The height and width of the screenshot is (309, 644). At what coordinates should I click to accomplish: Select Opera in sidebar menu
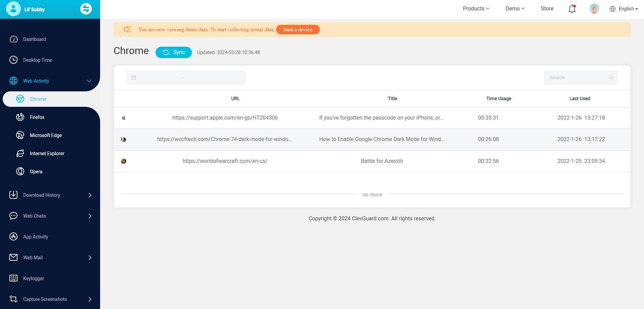pyautogui.click(x=36, y=172)
